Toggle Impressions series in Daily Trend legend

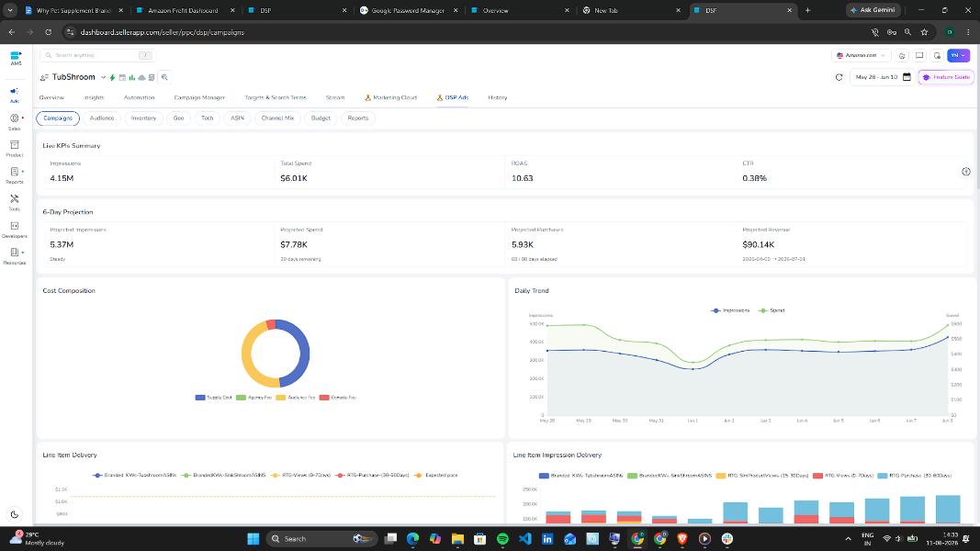coord(730,310)
